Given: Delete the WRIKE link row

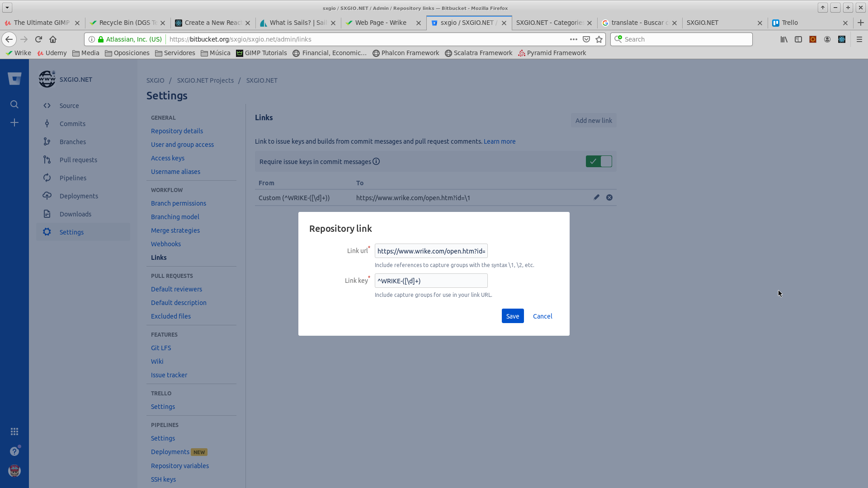Looking at the screenshot, I should coord(609,197).
